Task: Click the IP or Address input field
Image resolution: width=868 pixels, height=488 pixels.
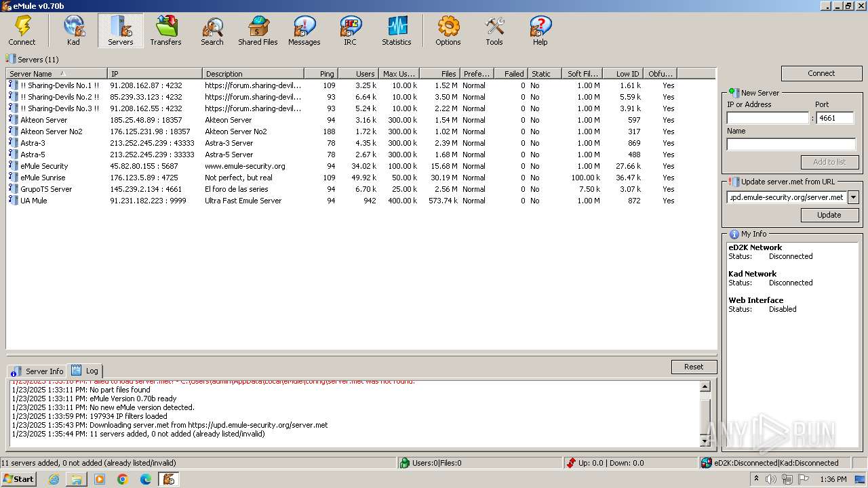Action: 768,118
